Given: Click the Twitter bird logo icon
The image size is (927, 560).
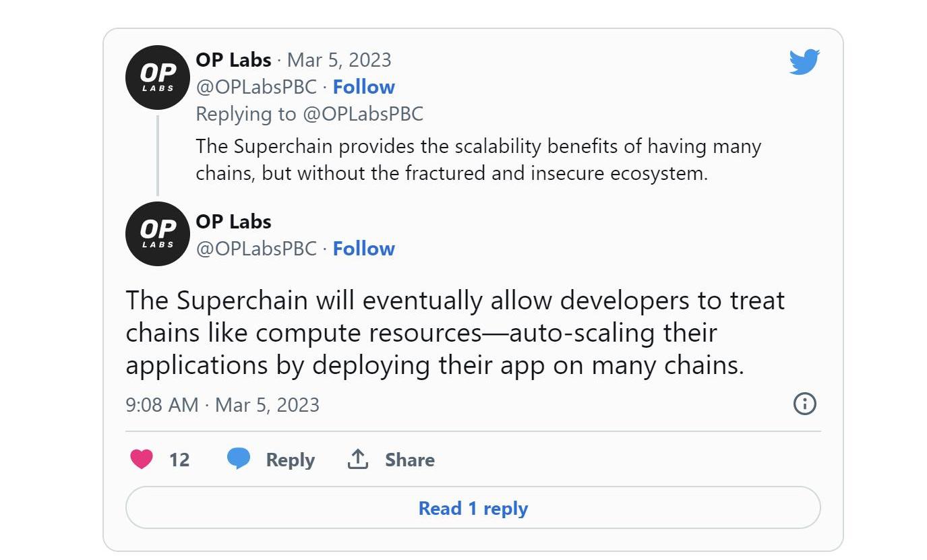Looking at the screenshot, I should click(x=804, y=62).
